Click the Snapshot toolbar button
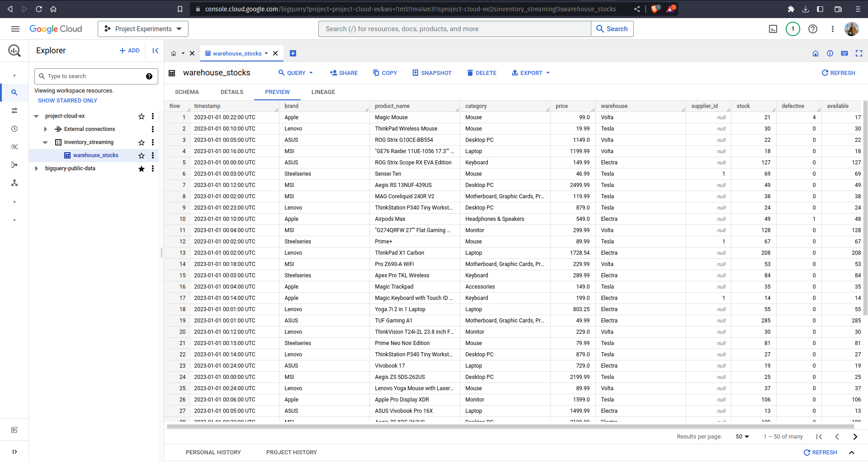The width and height of the screenshot is (868, 462). point(432,73)
